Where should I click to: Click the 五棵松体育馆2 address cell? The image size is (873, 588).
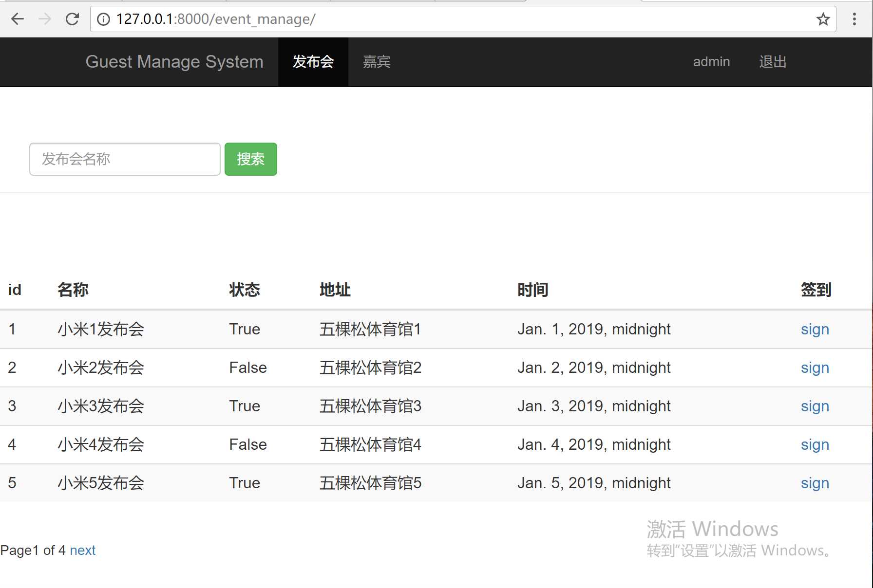(370, 368)
